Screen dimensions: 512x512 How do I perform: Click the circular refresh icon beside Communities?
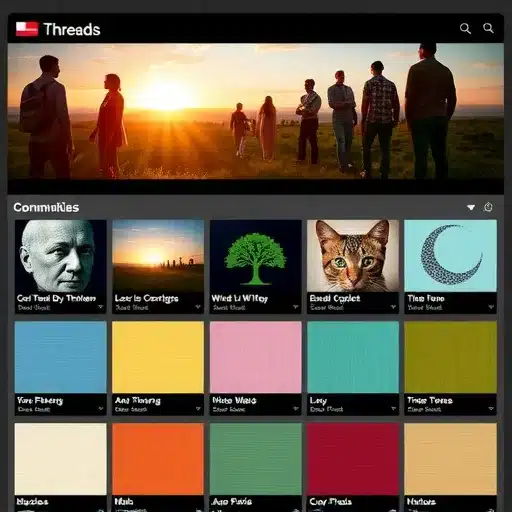[x=488, y=207]
